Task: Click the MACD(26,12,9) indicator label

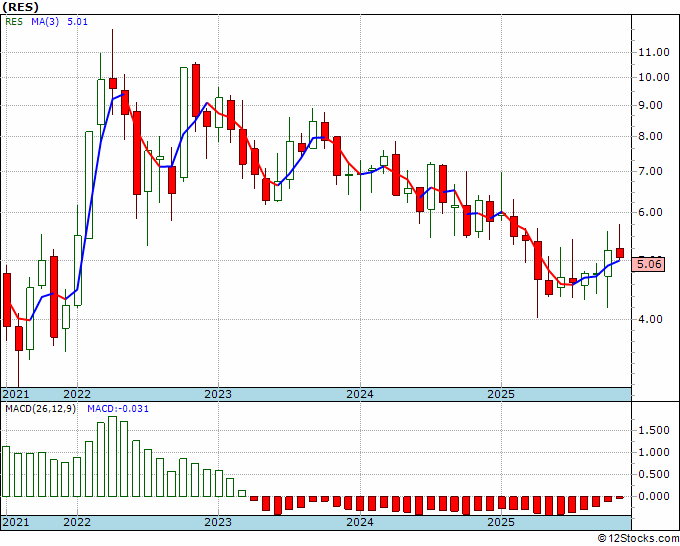Action: (x=40, y=409)
